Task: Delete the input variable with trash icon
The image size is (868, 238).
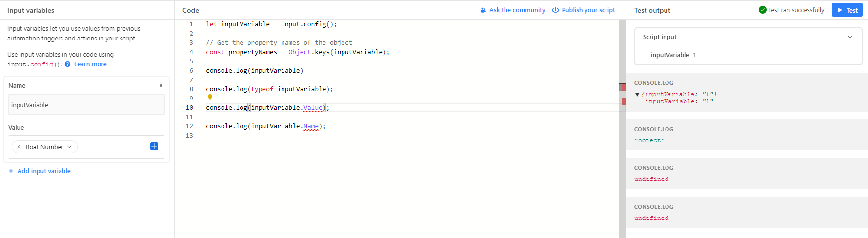Action: tap(161, 85)
